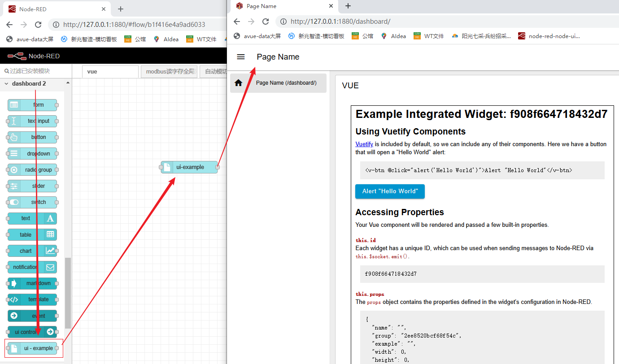
Task: Pick the slider node in the palette
Action: coord(32,186)
